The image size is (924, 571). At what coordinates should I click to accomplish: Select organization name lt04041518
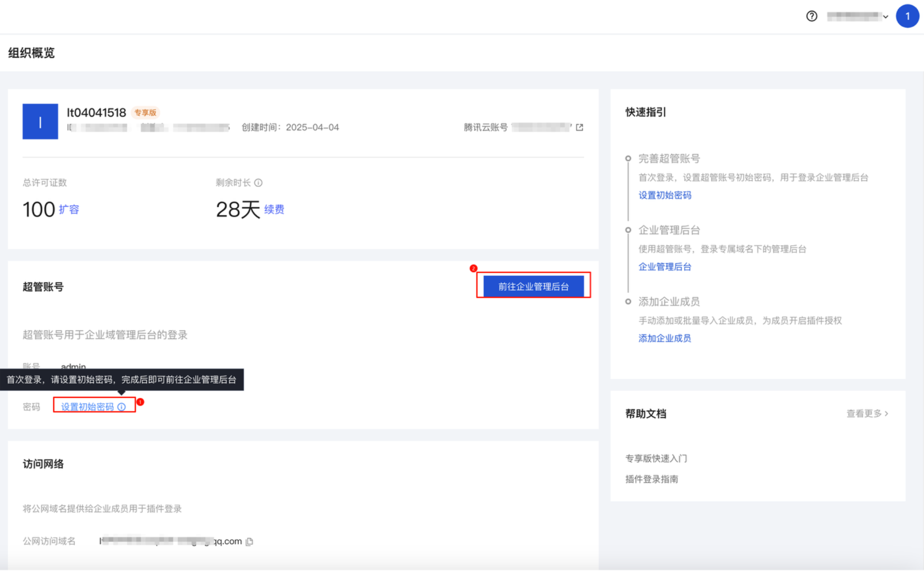[x=96, y=113]
